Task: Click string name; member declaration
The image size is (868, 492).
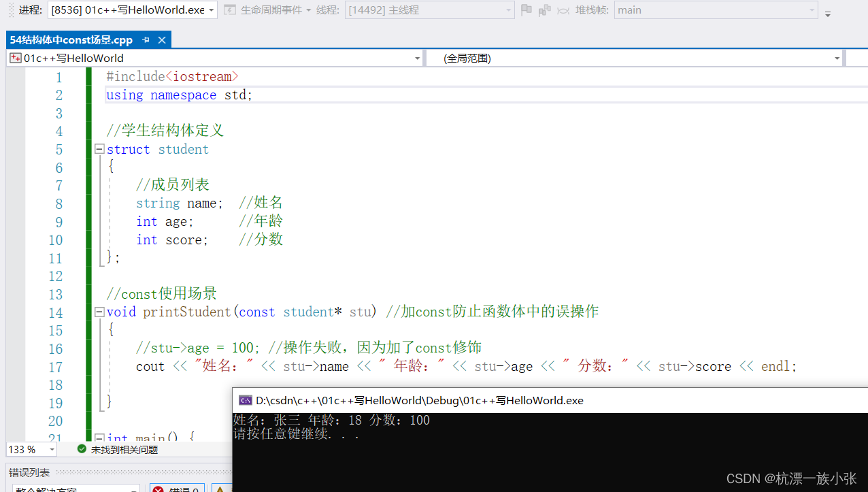Action: click(180, 203)
